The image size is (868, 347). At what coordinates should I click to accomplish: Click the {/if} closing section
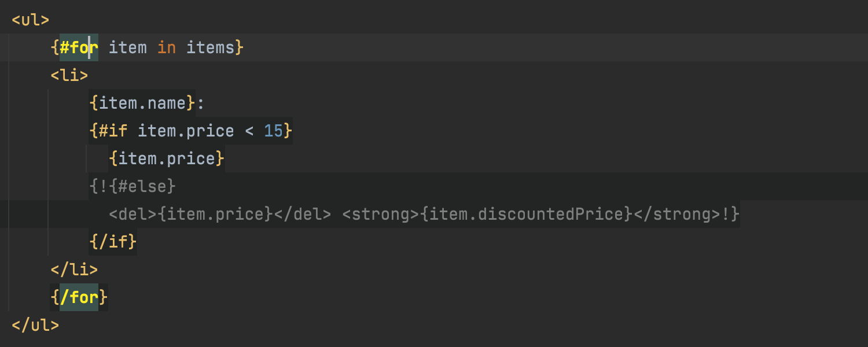click(113, 242)
